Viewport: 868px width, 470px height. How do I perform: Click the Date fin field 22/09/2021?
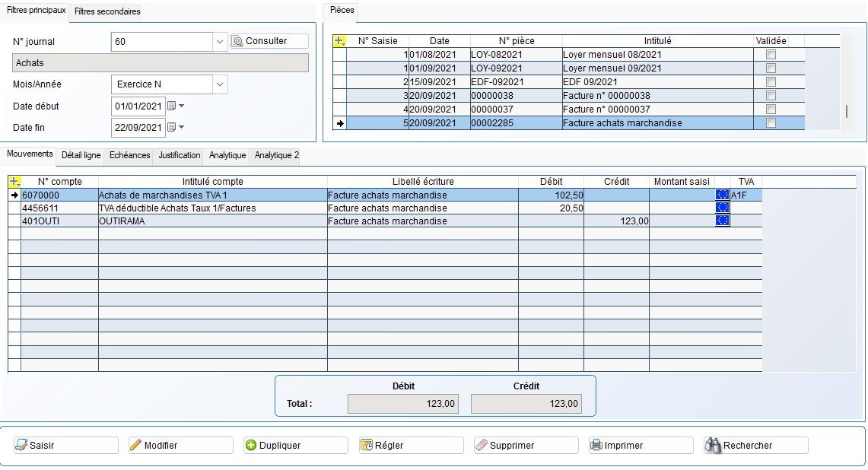tap(138, 127)
